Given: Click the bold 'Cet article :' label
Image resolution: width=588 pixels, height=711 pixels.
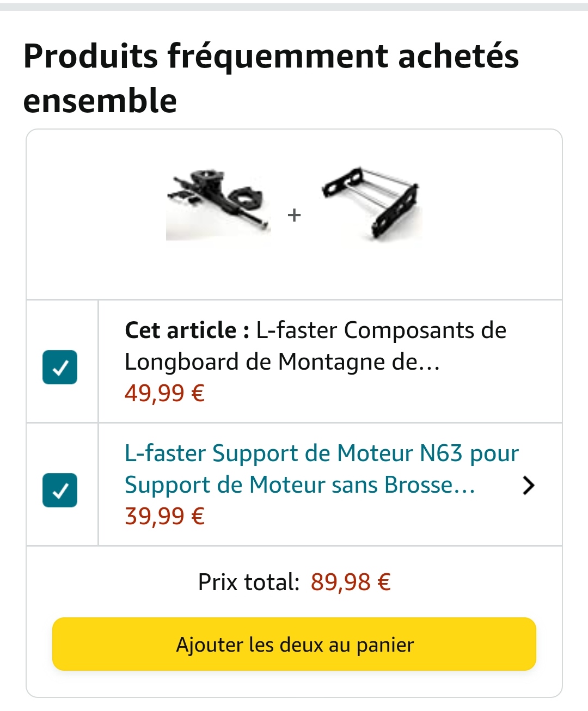Looking at the screenshot, I should click(187, 330).
